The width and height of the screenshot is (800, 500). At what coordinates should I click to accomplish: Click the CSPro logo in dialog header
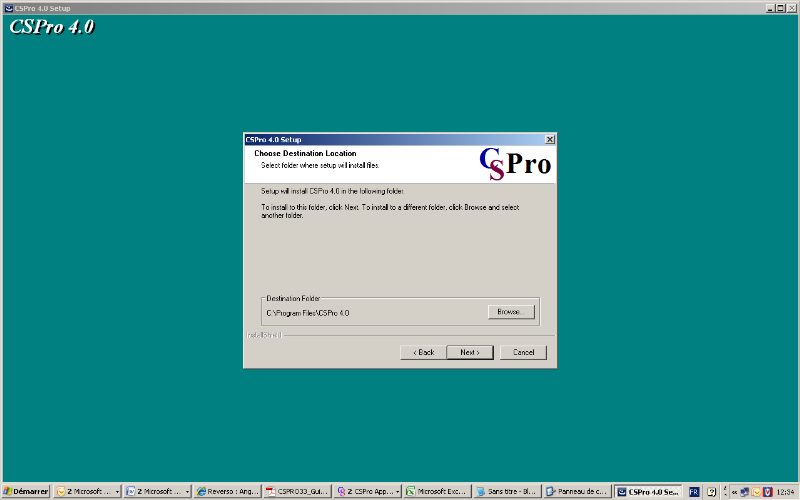514,164
